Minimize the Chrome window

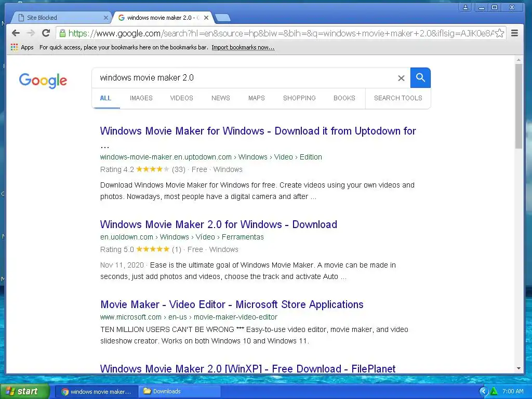(x=481, y=7)
